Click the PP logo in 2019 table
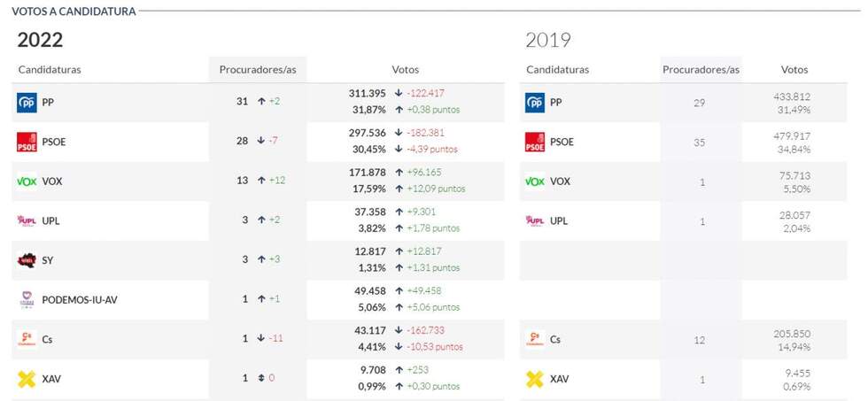The width and height of the screenshot is (868, 401). point(535,103)
